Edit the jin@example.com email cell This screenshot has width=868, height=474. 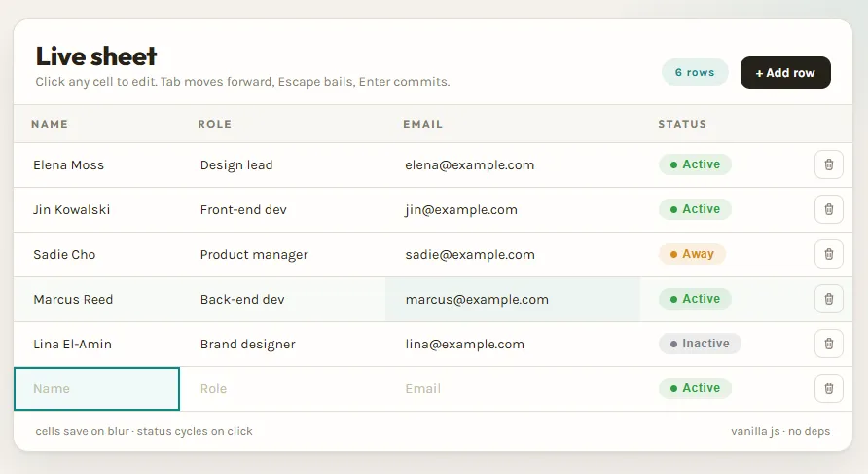point(513,210)
